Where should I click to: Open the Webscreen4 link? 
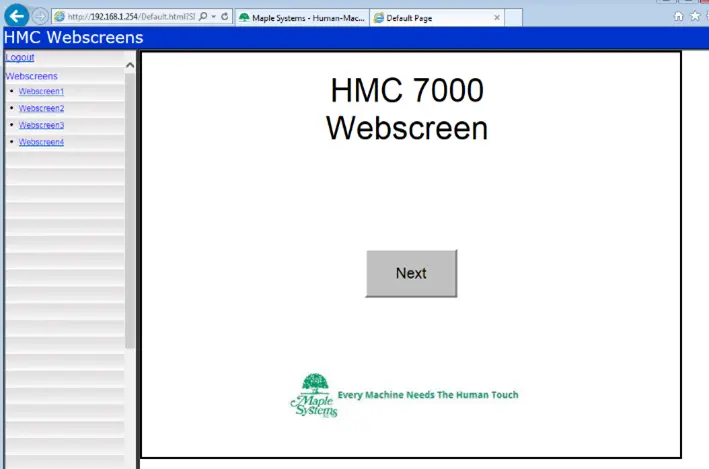pos(41,142)
